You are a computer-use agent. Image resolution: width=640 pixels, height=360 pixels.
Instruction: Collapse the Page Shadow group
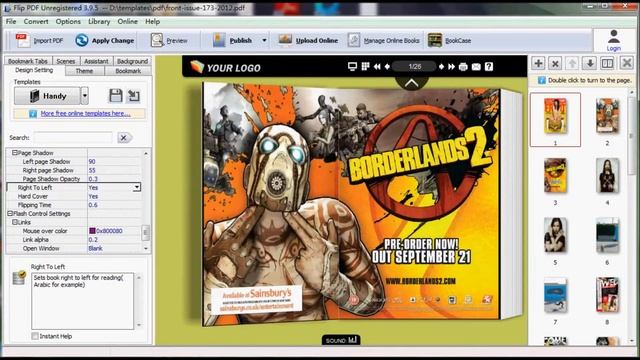[14, 153]
